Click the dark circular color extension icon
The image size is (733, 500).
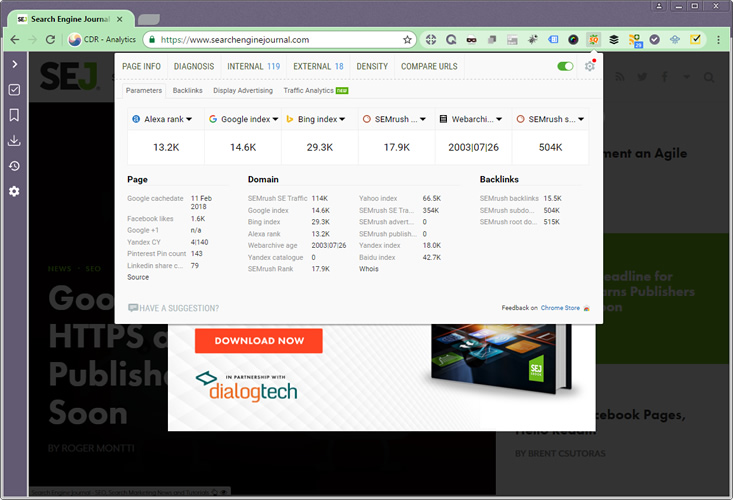(x=573, y=40)
